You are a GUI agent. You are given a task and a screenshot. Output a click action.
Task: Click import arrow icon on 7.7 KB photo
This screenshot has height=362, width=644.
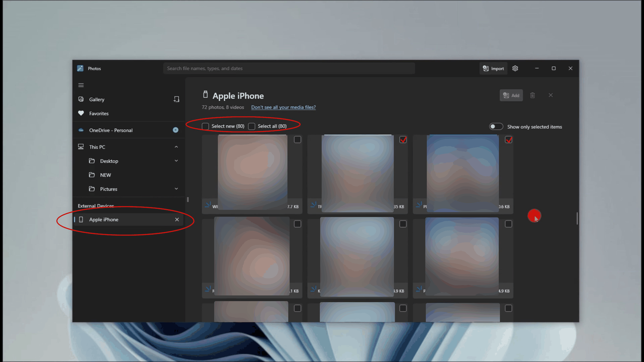pos(208,205)
